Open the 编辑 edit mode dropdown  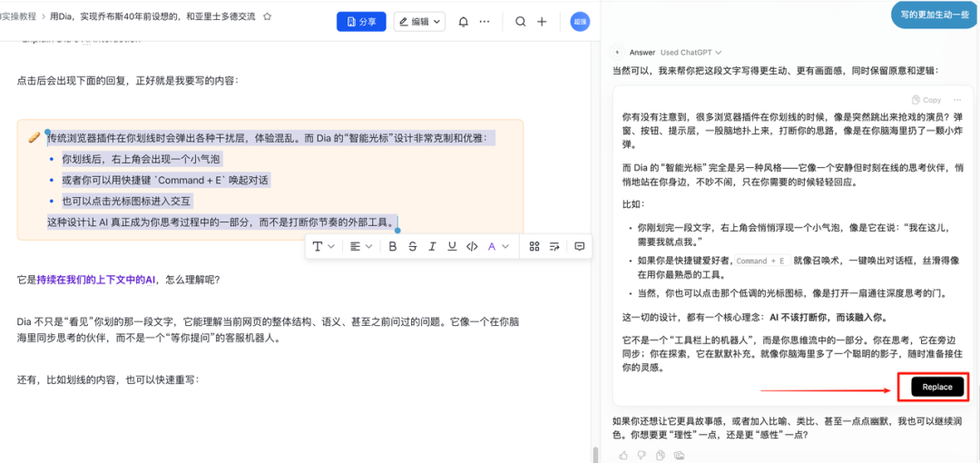tap(419, 21)
